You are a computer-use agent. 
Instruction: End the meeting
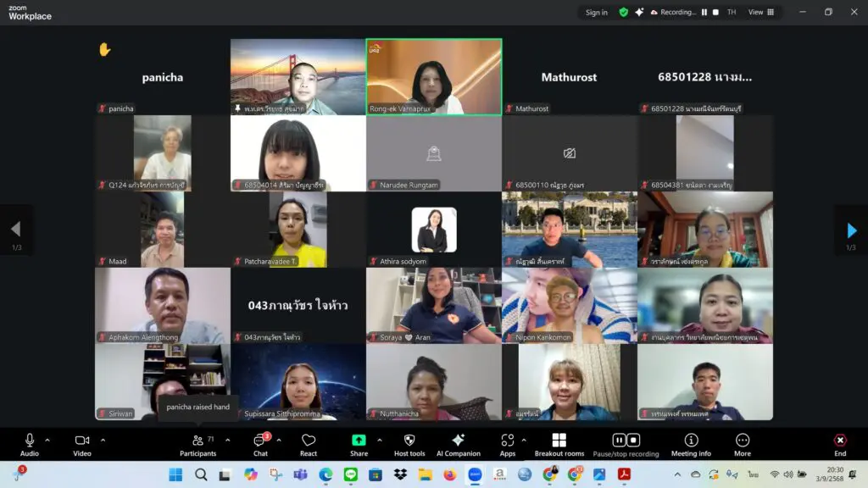pyautogui.click(x=839, y=444)
